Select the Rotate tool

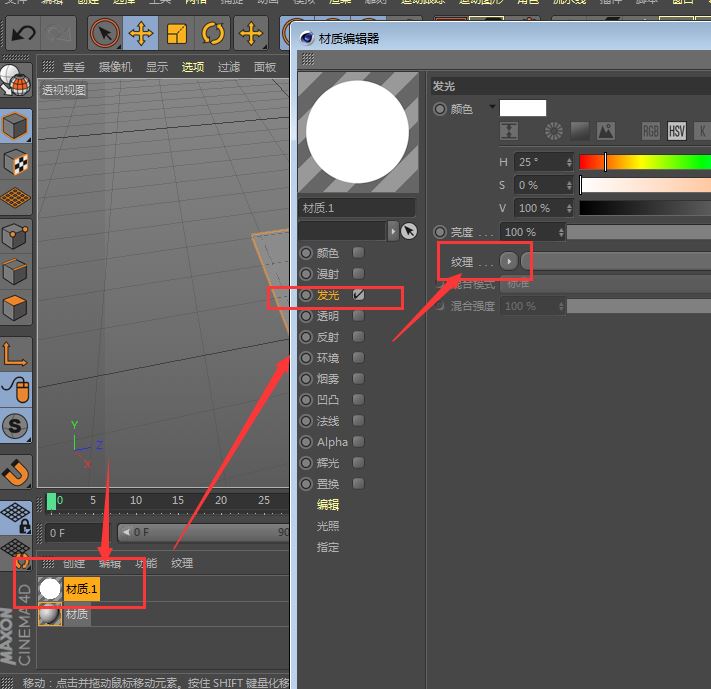click(x=213, y=34)
